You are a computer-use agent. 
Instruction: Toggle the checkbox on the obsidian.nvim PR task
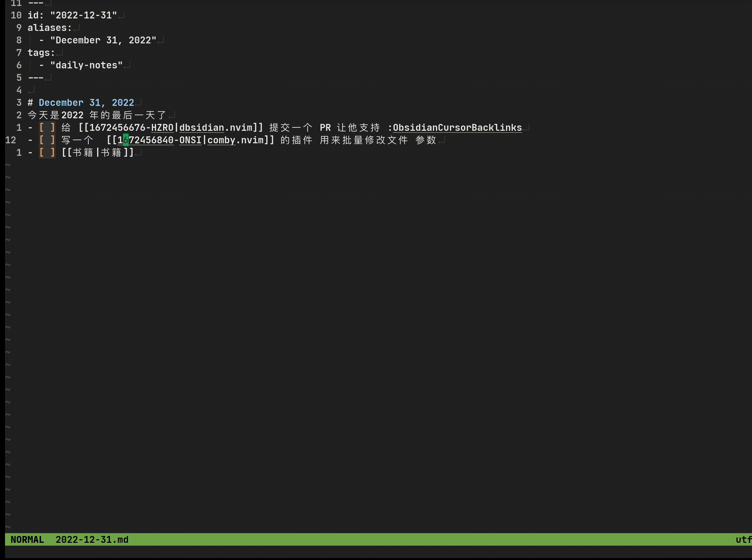pos(47,127)
